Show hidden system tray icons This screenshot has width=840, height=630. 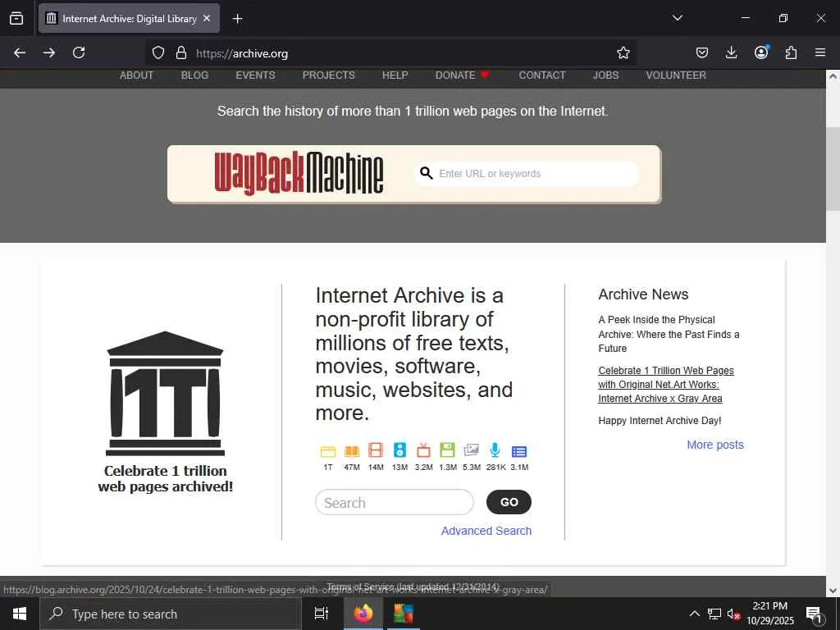[x=694, y=614]
